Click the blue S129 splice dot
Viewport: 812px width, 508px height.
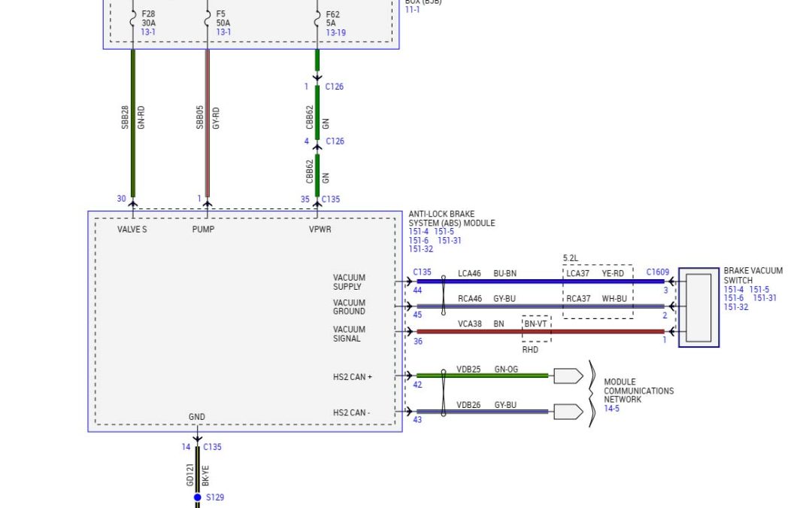pyautogui.click(x=198, y=497)
